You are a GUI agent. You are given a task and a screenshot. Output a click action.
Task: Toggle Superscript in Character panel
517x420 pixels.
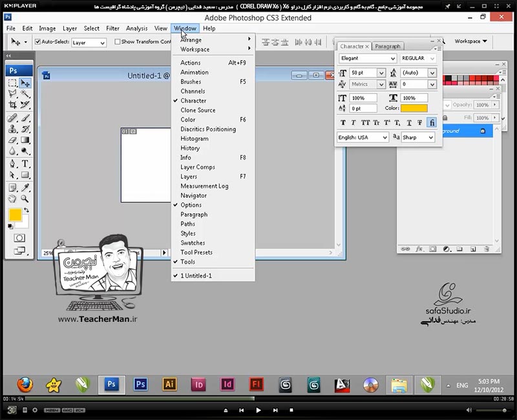pyautogui.click(x=387, y=123)
